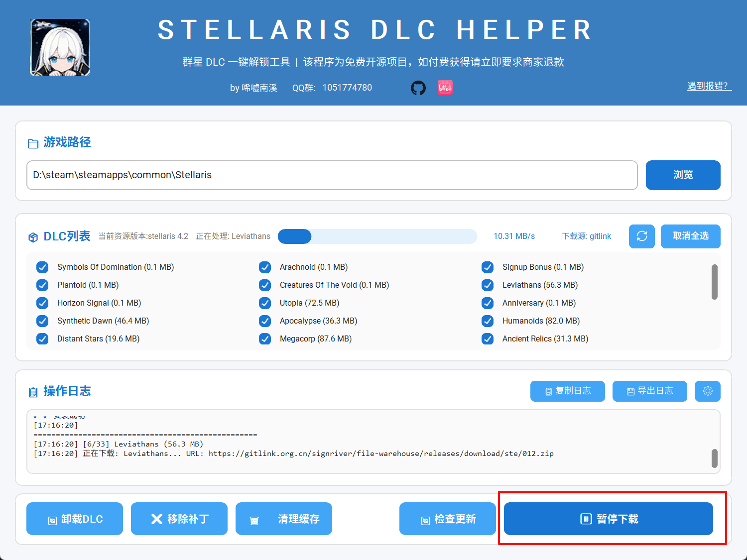Click the 当前资源版本:stellaris 4.2 text

[143, 236]
